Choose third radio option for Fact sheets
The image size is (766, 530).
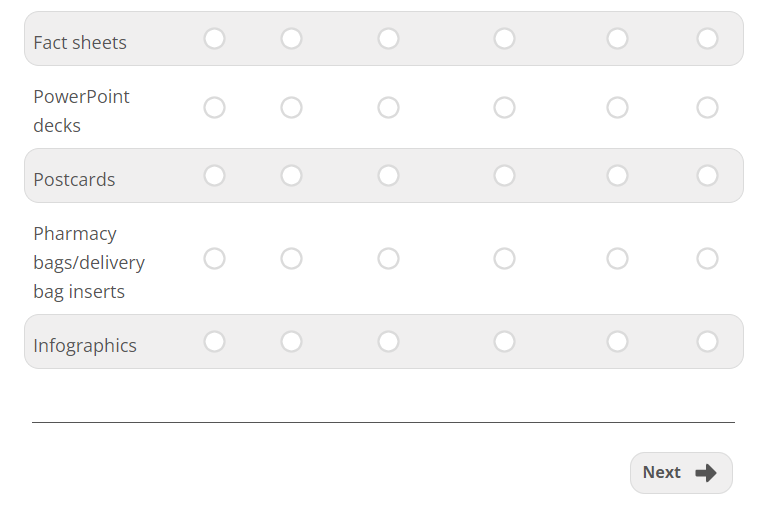(388, 38)
